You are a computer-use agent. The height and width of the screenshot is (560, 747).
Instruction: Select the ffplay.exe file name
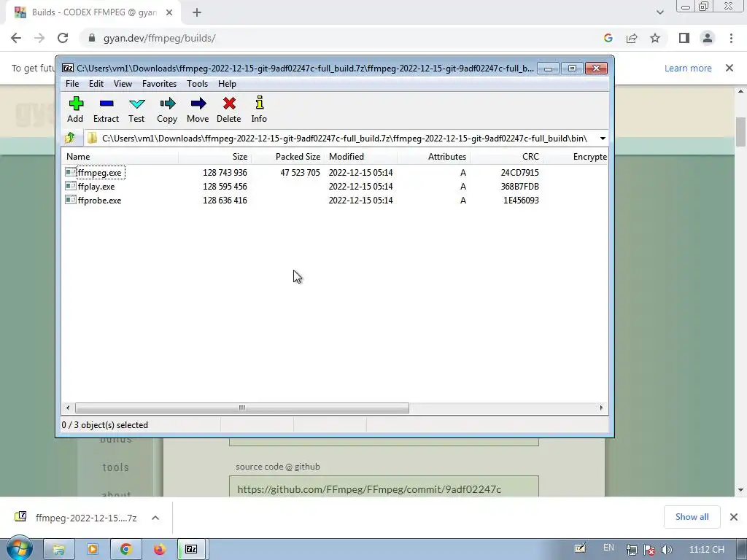[x=96, y=186]
